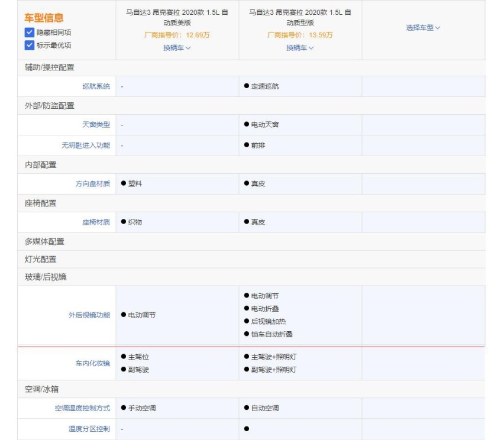Open the 无钥匙进入功能 parameter link
Screen dimensions: 504x440
[86, 145]
